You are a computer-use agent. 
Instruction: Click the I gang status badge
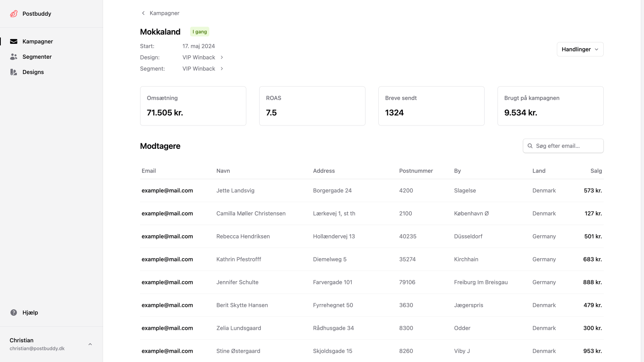200,32
